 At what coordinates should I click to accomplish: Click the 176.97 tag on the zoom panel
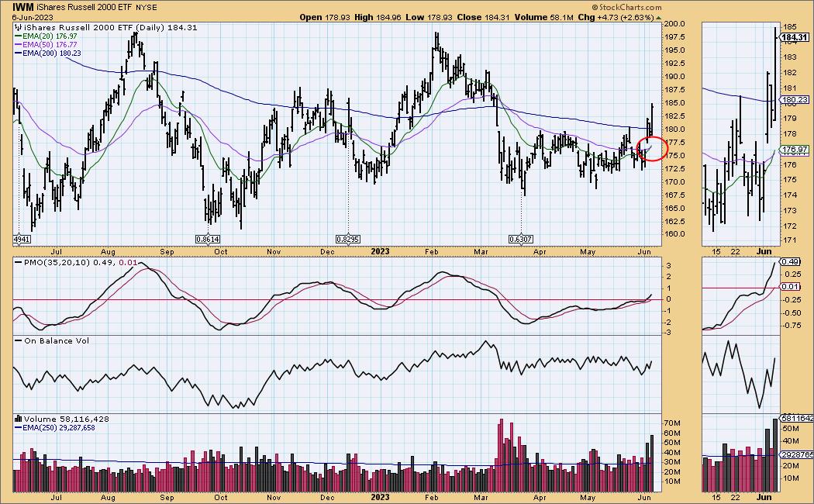pos(795,150)
